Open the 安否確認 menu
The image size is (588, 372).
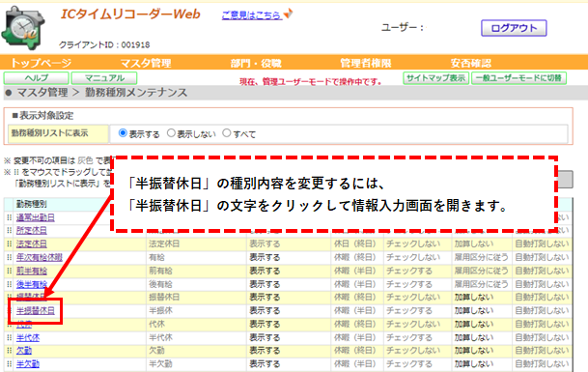tap(471, 63)
